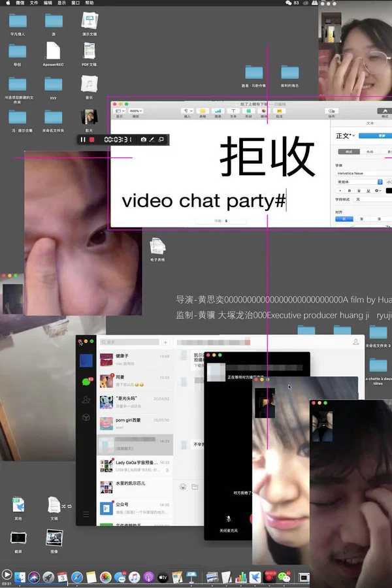This screenshot has height=588, width=392.
Task: Click the WeChat search field
Action: click(x=130, y=342)
